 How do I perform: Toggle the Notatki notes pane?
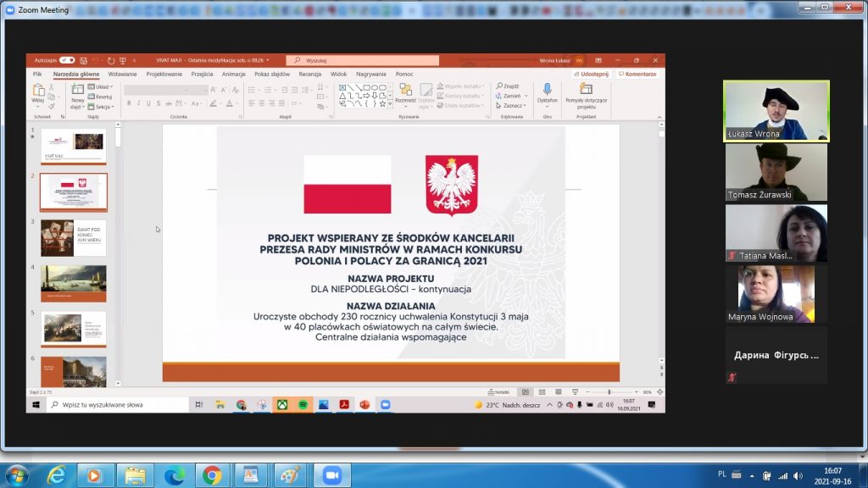tap(502, 392)
